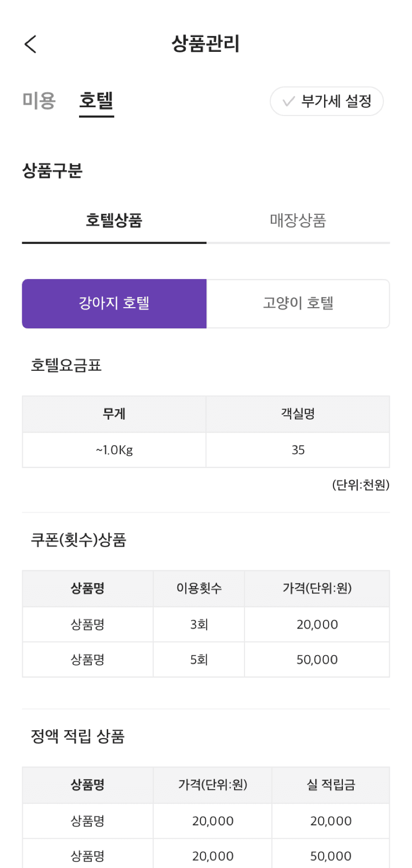Switch to 고양이 호텔 option
This screenshot has width=412, height=868.
[x=298, y=303]
